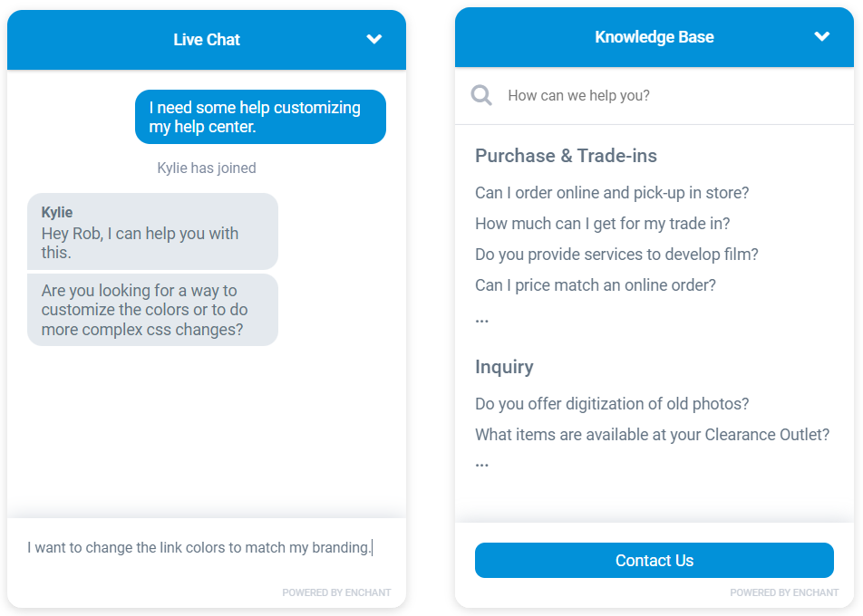Select the Inquiry category heading
The width and height of the screenshot is (863, 616).
[504, 367]
